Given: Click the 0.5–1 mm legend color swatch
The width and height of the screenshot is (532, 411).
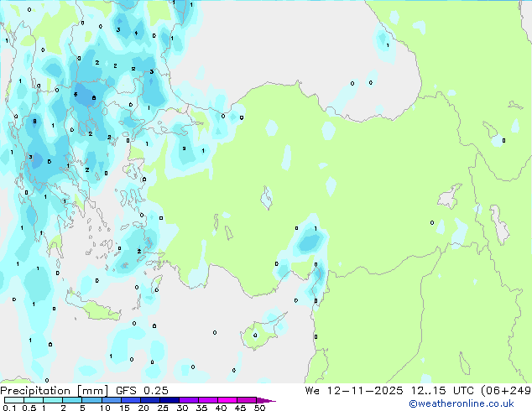Looking at the screenshot, I should pos(34,400).
